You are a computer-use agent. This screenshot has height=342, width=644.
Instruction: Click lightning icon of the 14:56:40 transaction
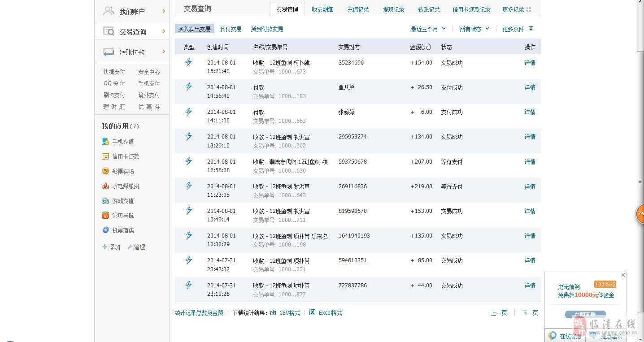(x=189, y=87)
